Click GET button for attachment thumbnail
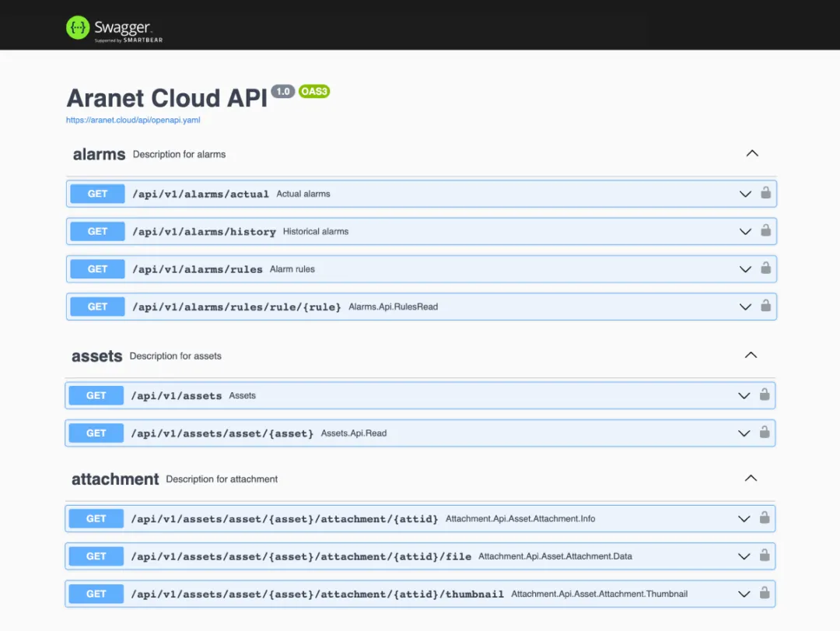Viewport: 840px width, 631px height. 96,594
